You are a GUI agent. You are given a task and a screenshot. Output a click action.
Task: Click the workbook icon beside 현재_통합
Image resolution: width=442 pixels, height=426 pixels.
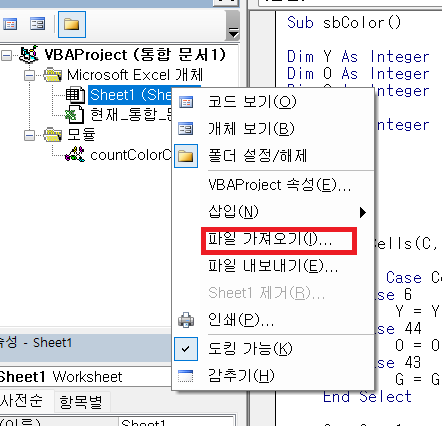74,115
